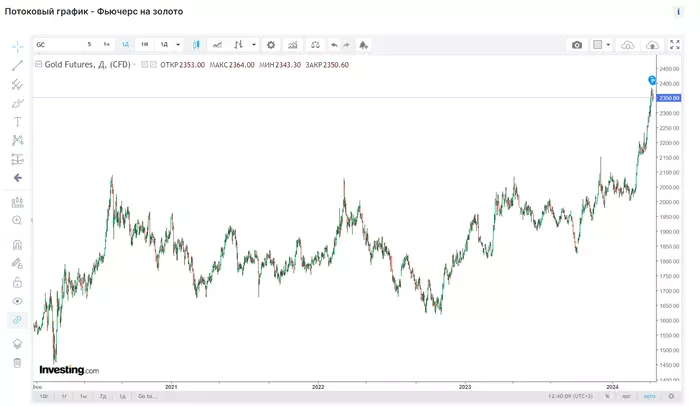Select the measure ruler tool

pos(17,202)
